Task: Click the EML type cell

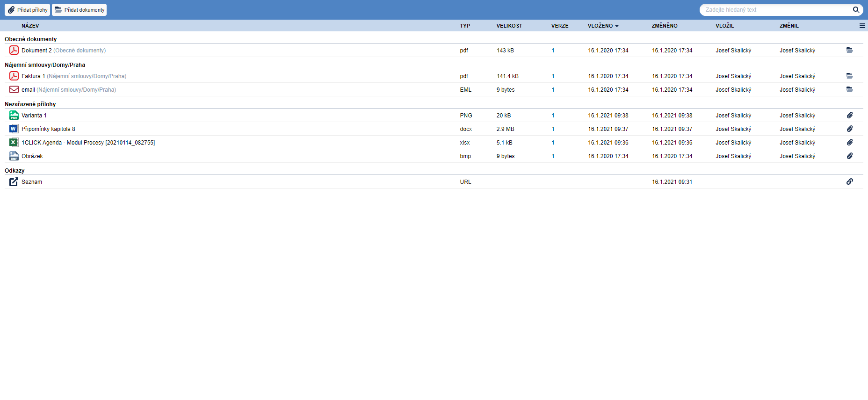Action: 466,90
